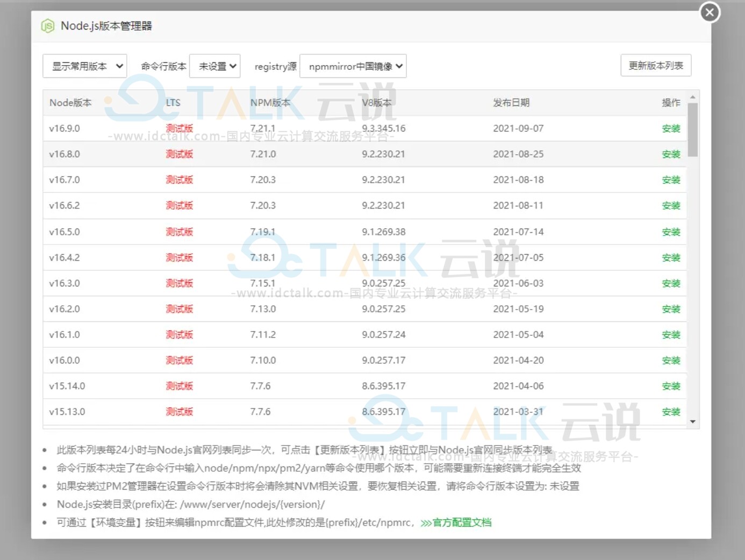Click release date 2021-04-20 cell
This screenshot has width=745, height=560.
518,361
